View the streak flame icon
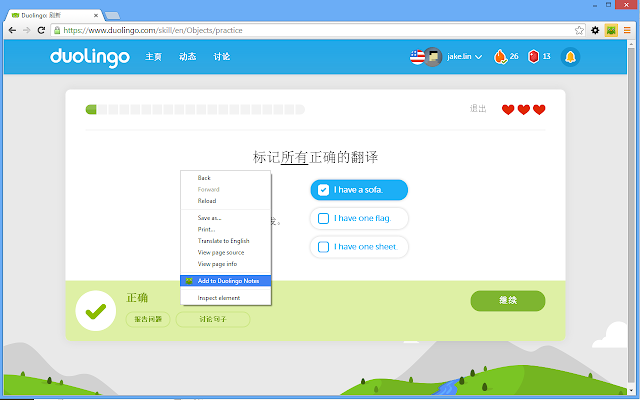Viewport: 640px width, 400px height. coord(500,57)
